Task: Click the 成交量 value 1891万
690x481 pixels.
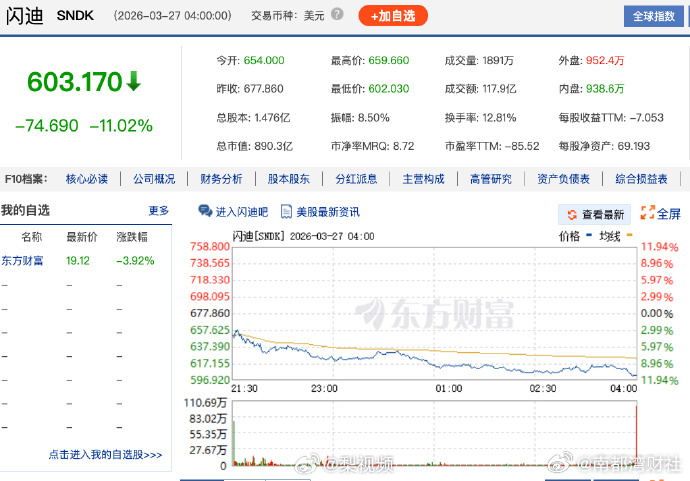Action: pos(498,60)
